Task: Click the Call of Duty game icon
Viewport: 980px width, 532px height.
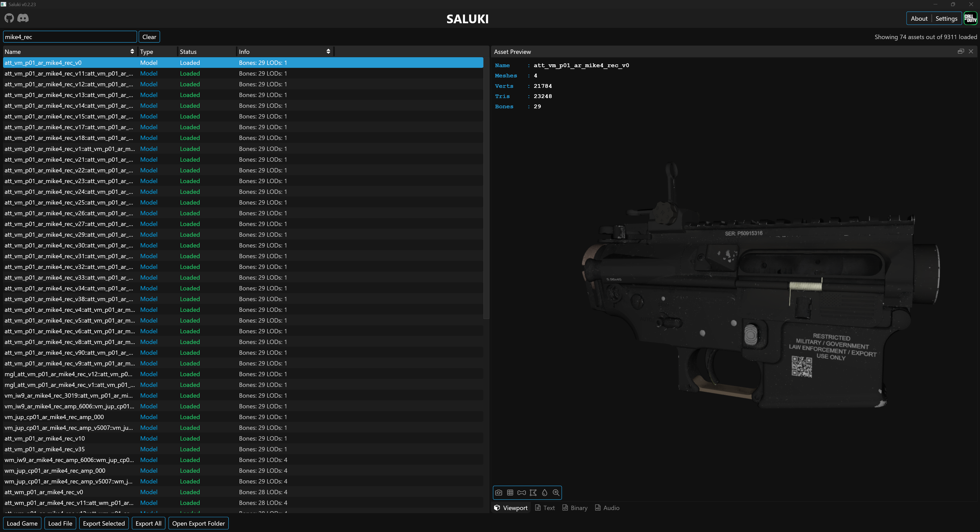Action: coord(970,18)
